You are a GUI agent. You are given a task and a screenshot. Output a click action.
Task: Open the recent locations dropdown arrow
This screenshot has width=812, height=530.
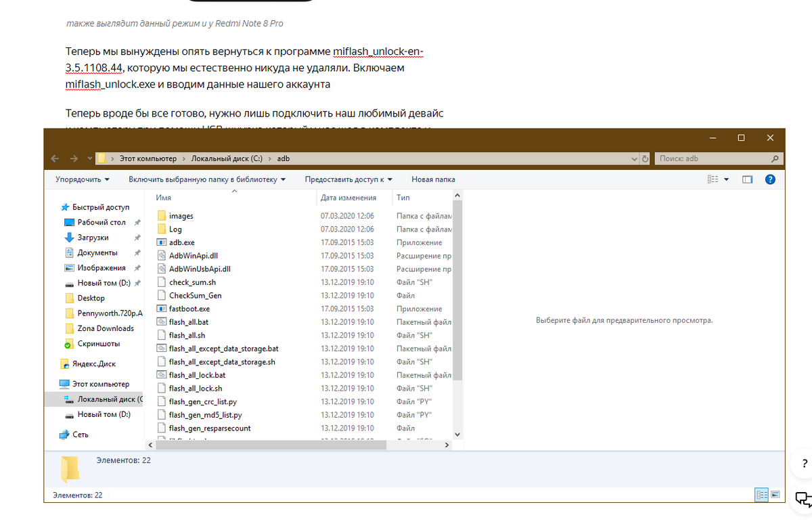coord(90,159)
